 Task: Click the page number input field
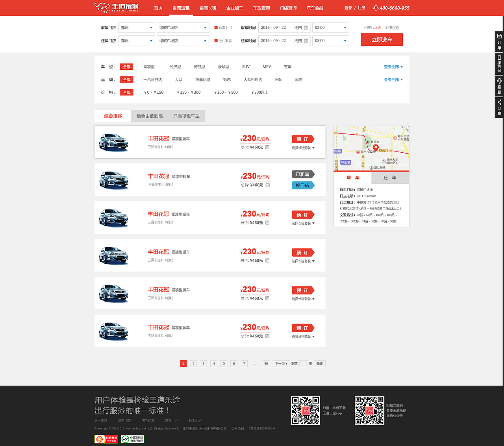pos(303,364)
